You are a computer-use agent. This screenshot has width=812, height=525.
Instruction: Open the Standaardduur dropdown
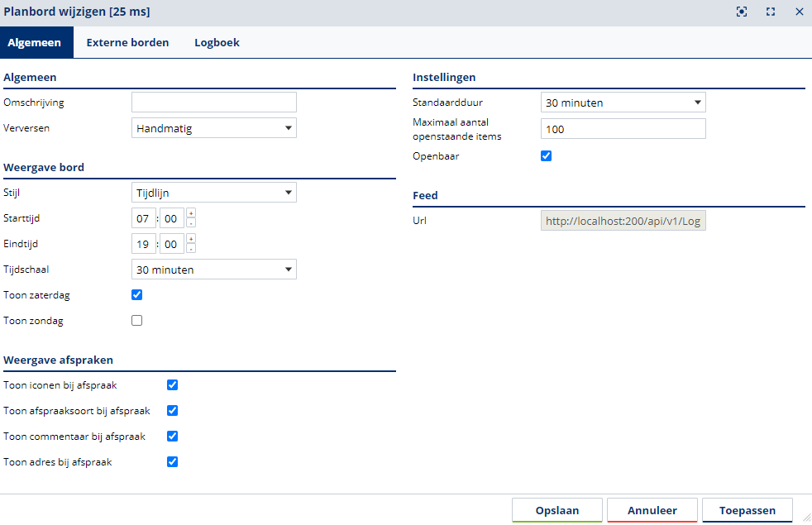coord(623,103)
